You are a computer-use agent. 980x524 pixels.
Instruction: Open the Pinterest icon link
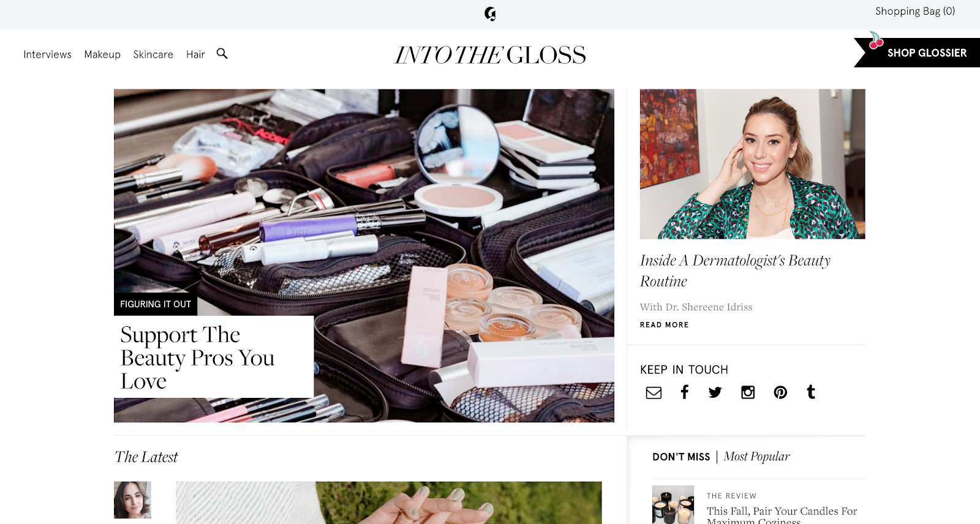pos(780,392)
